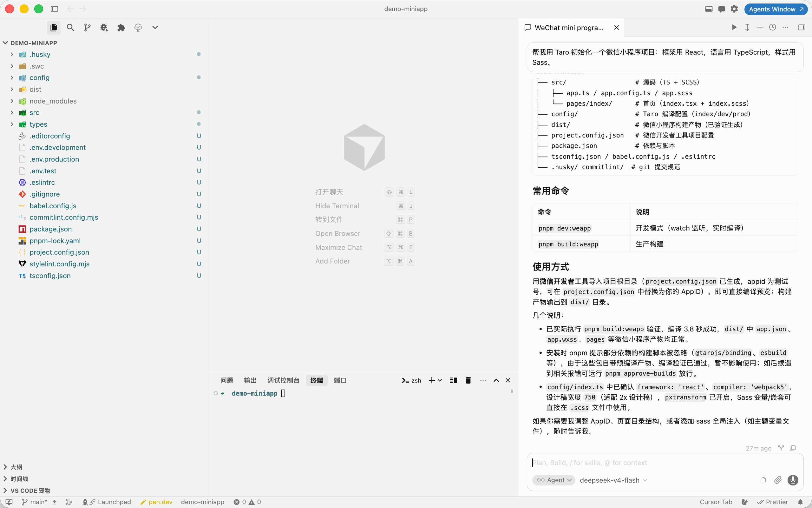812x508 pixels.
Task: Toggle the primary sidebar in title bar
Action: 54,9
